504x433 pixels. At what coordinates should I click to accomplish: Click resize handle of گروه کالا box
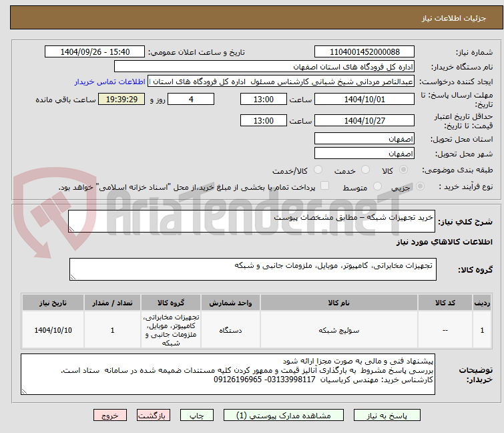73,277
